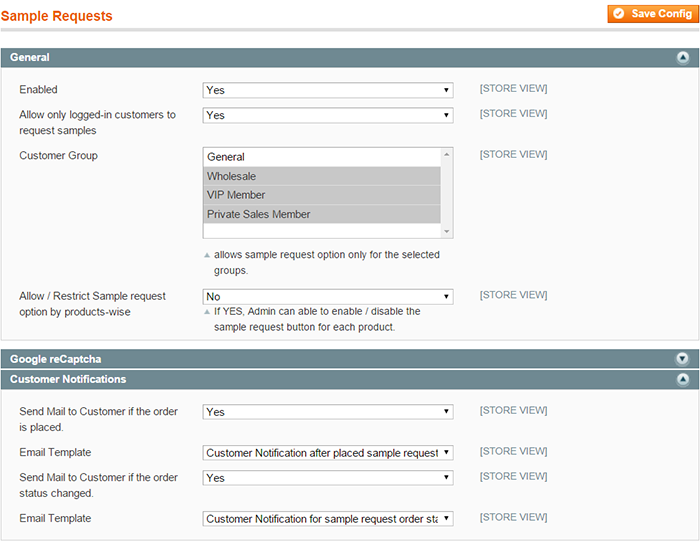Open the products-wise restriction dropdown
Viewport: 700px width, 542px height.
pos(328,297)
